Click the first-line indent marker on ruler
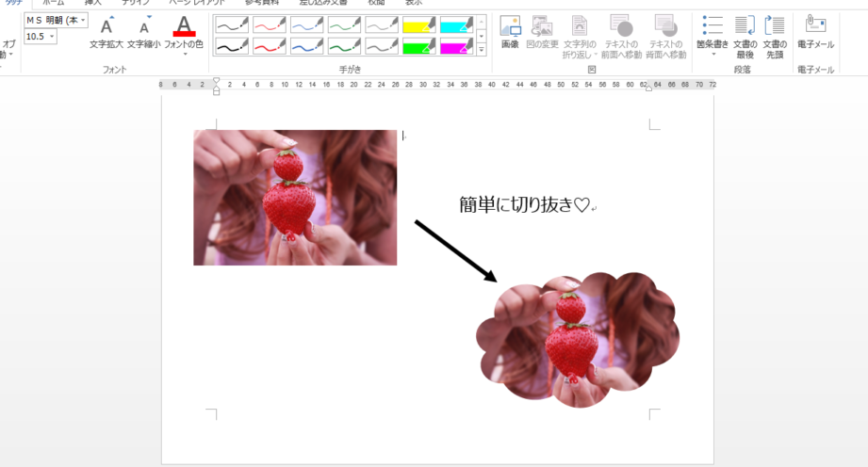Screen dimensions: 868x467 217,81
